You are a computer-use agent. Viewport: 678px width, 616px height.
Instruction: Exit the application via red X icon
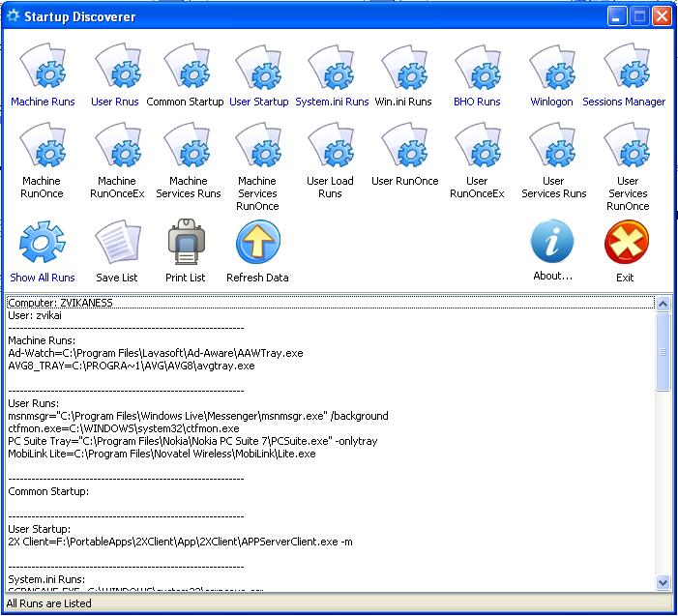[x=627, y=242]
